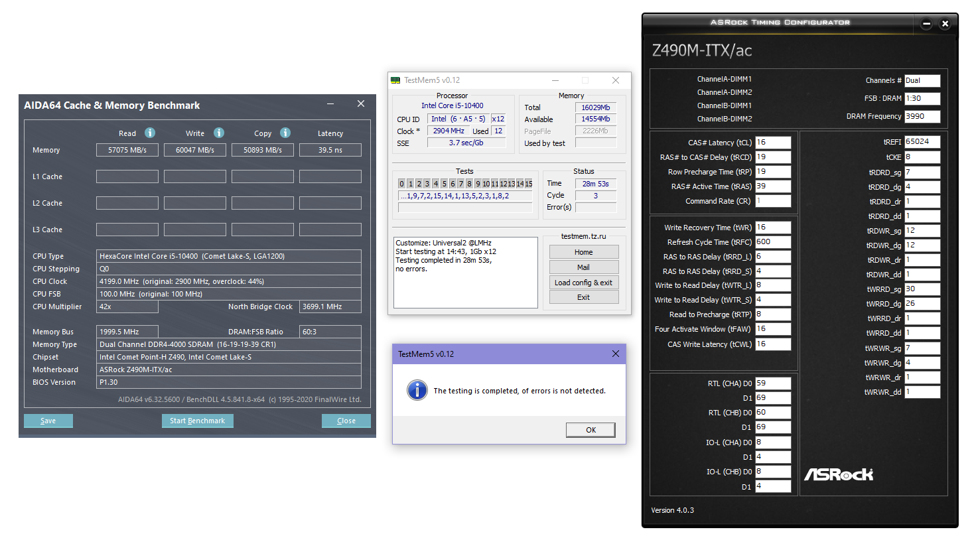Click the Exit button in TestMem5

point(584,297)
